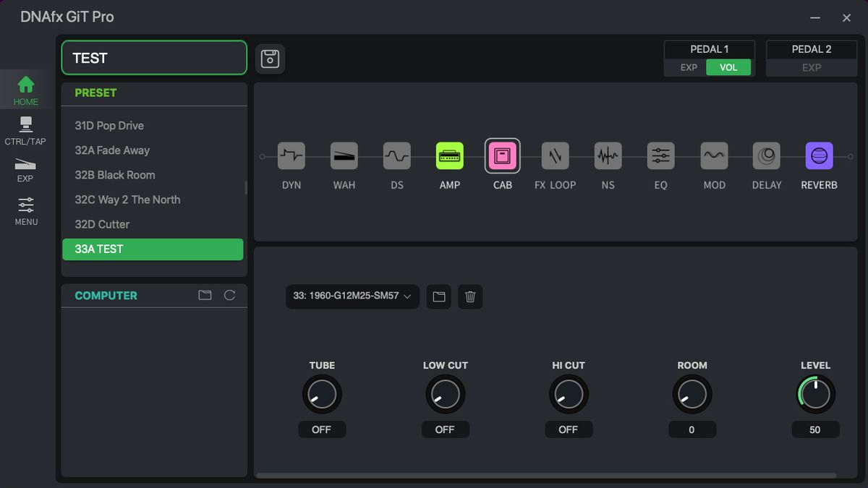The width and height of the screenshot is (868, 488).
Task: Close the DNAfx GiT Pro window
Action: pyautogui.click(x=846, y=17)
